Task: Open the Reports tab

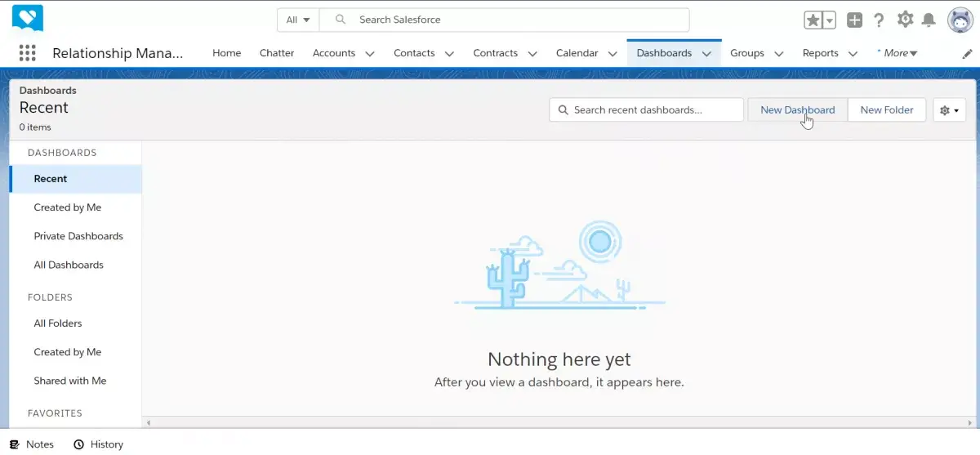Action: click(x=821, y=53)
